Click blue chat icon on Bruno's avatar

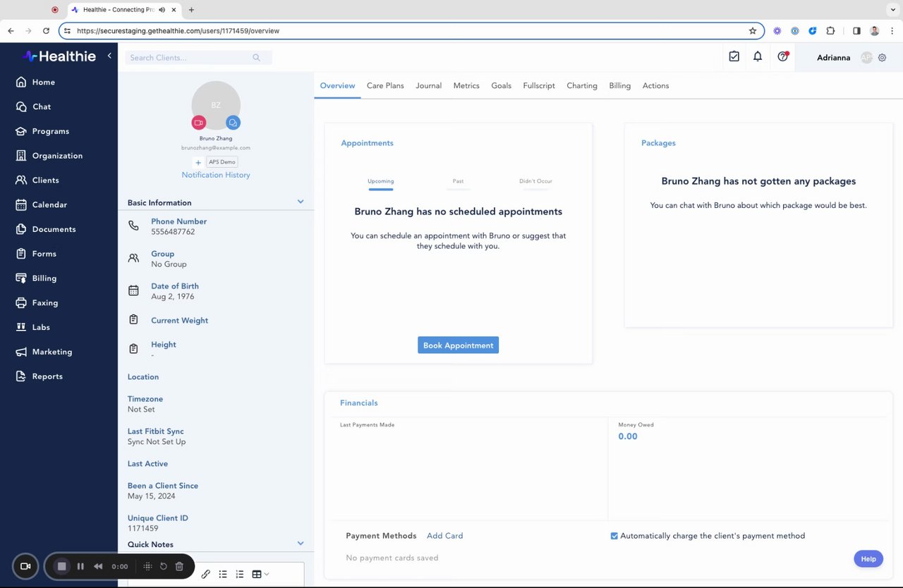(233, 123)
